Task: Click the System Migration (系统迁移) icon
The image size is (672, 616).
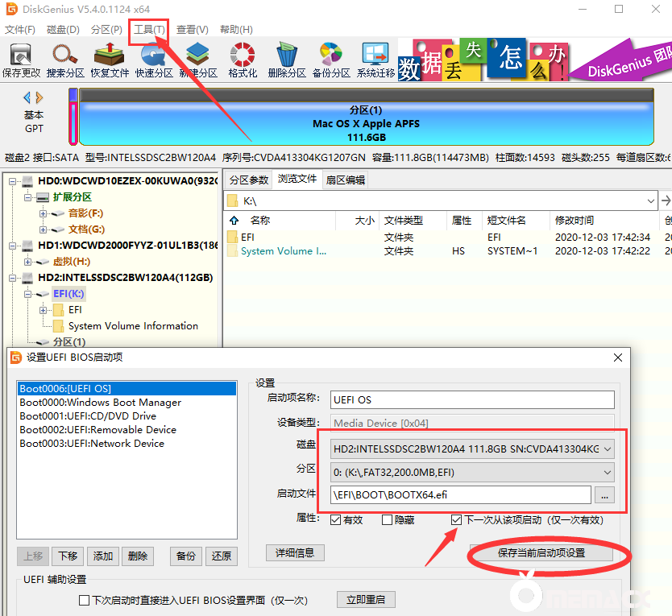Action: (375, 60)
